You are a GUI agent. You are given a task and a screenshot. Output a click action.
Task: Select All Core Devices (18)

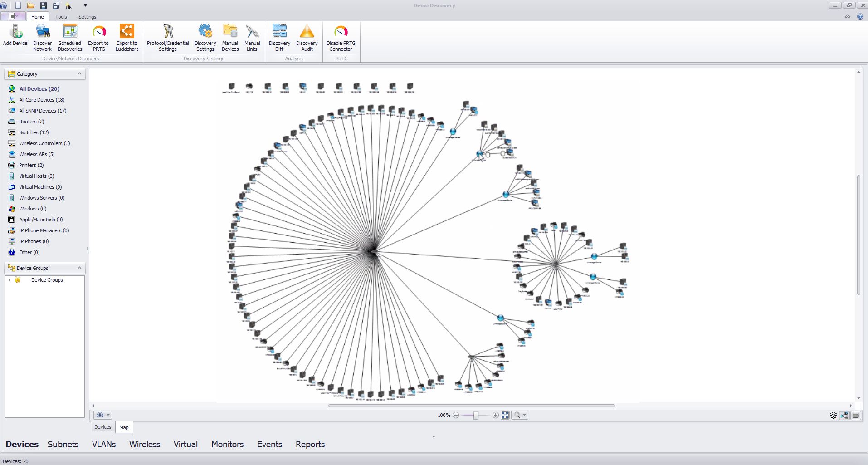pos(42,100)
